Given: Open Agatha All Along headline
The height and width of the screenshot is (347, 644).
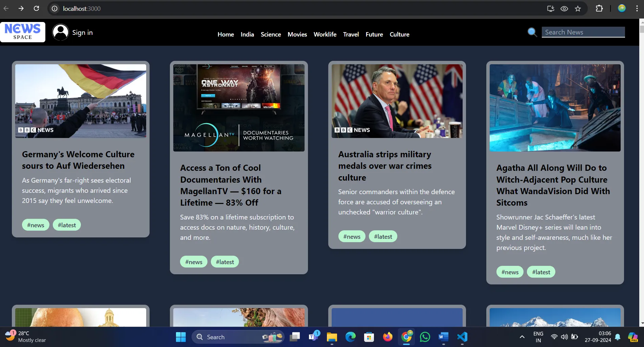Looking at the screenshot, I should (x=553, y=185).
